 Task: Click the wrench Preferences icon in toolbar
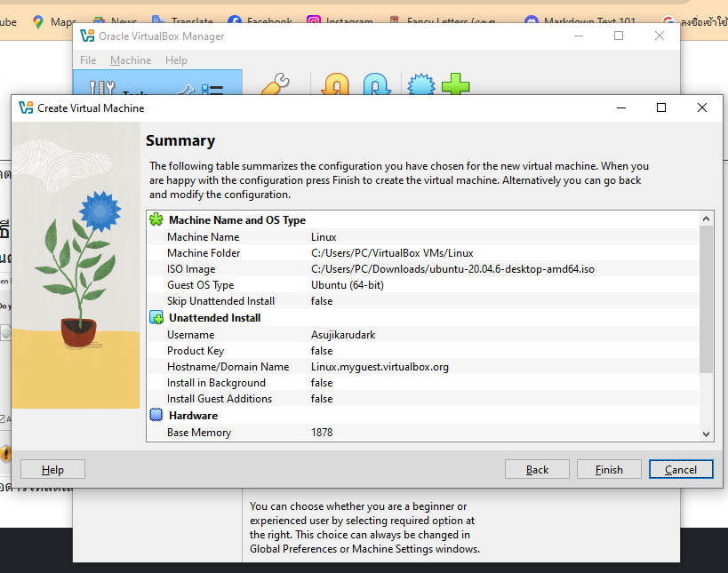(x=275, y=86)
